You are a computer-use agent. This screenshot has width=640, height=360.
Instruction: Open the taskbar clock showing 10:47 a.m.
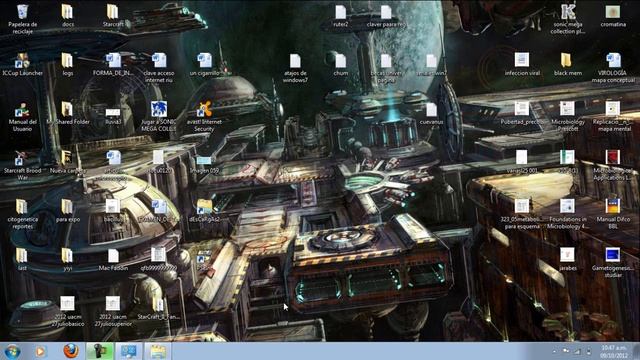click(x=614, y=351)
